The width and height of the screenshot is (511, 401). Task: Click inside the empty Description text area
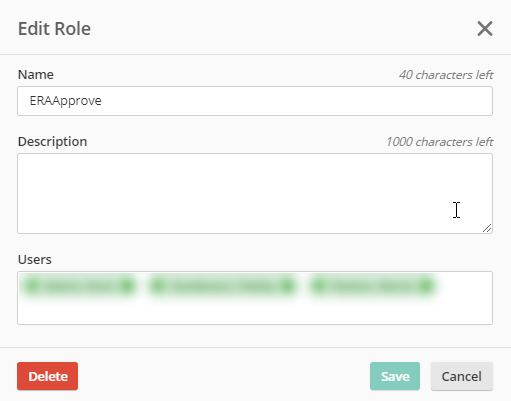pyautogui.click(x=255, y=193)
